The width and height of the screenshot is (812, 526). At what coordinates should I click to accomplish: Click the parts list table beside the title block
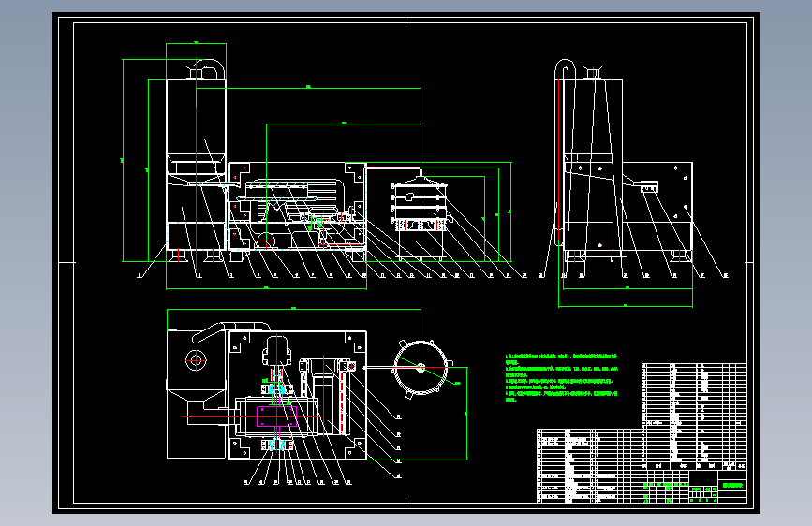click(589, 465)
